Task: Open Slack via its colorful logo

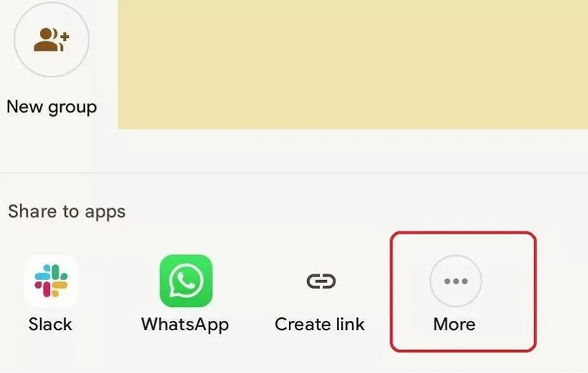Action: tap(51, 281)
